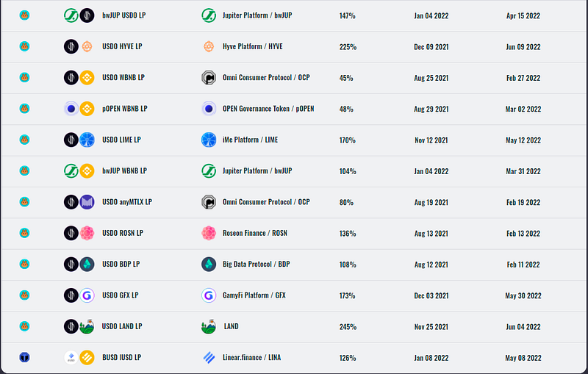This screenshot has height=374, width=588.
Task: Click the iMe Platform / LIME logo
Action: [x=208, y=140]
